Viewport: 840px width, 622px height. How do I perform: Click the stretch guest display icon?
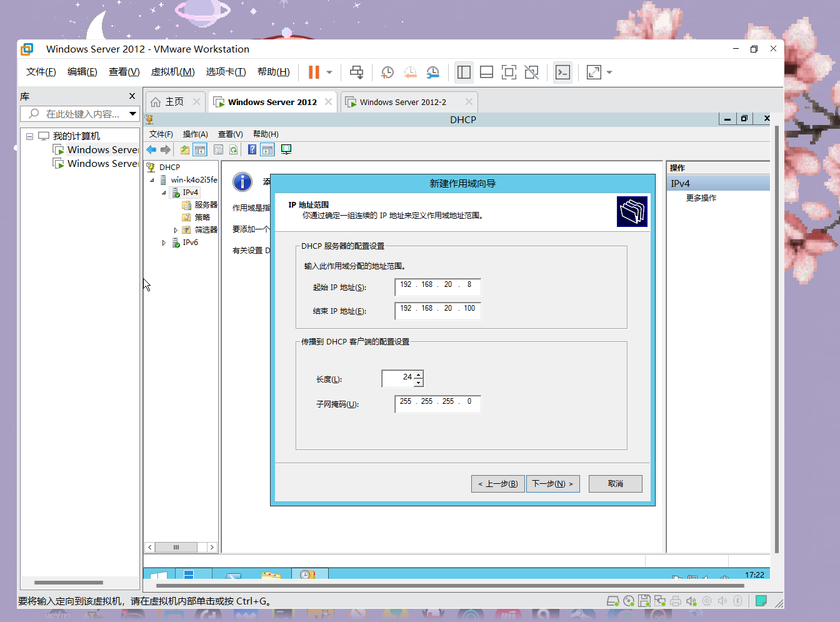pyautogui.click(x=594, y=73)
